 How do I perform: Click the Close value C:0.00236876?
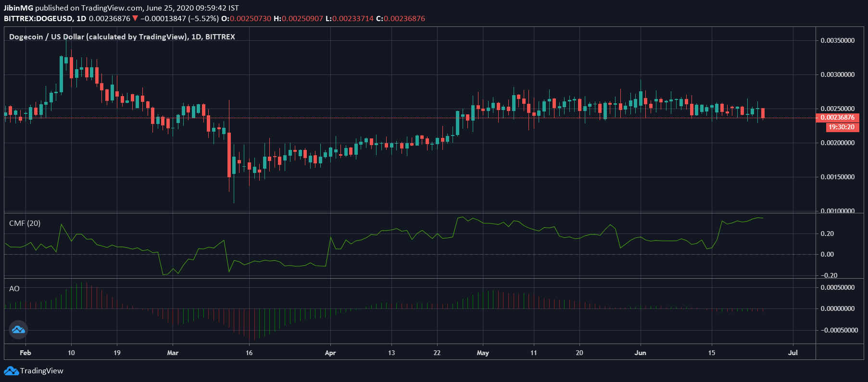401,19
